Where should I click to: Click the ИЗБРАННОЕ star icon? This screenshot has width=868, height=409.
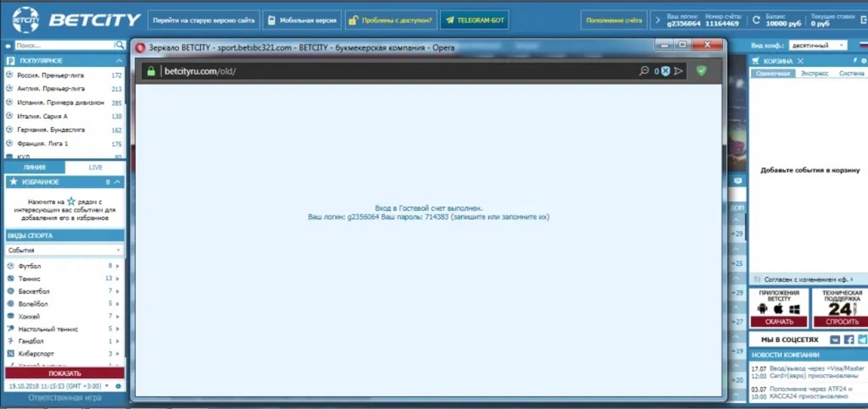(14, 182)
